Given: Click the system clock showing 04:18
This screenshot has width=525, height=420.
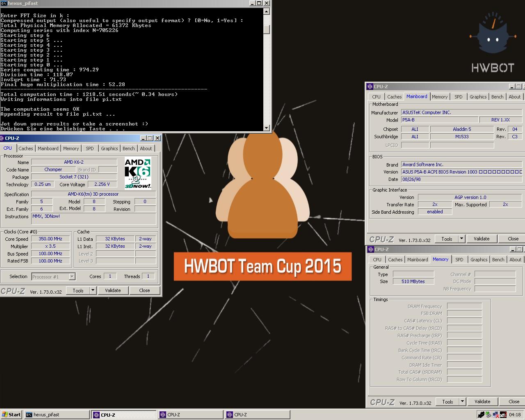Looking at the screenshot, I should [x=515, y=415].
